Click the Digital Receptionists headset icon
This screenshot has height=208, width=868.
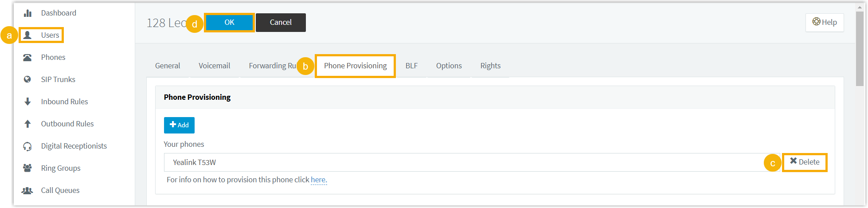[x=27, y=146]
